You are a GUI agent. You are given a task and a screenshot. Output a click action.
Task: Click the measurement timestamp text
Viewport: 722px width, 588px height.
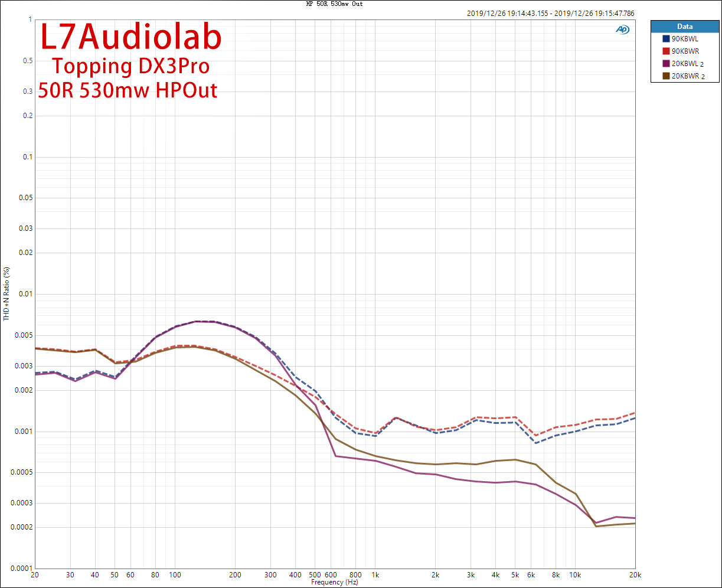pyautogui.click(x=550, y=13)
